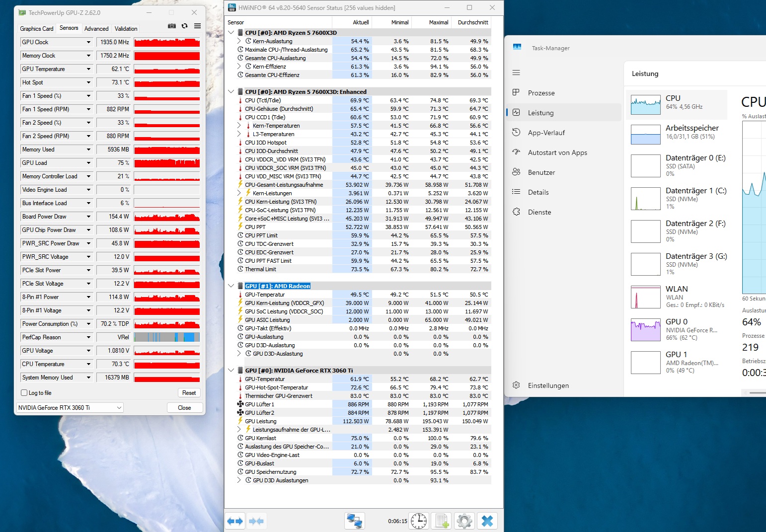The image size is (766, 532).
Task: Collapse the NVIDIA GeForce RTX 3060 Ti sensor group
Action: click(x=230, y=370)
